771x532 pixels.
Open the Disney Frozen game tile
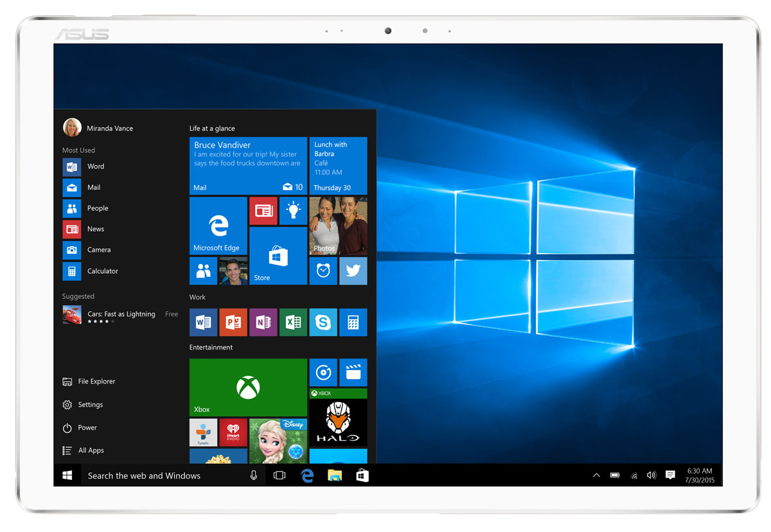click(278, 441)
